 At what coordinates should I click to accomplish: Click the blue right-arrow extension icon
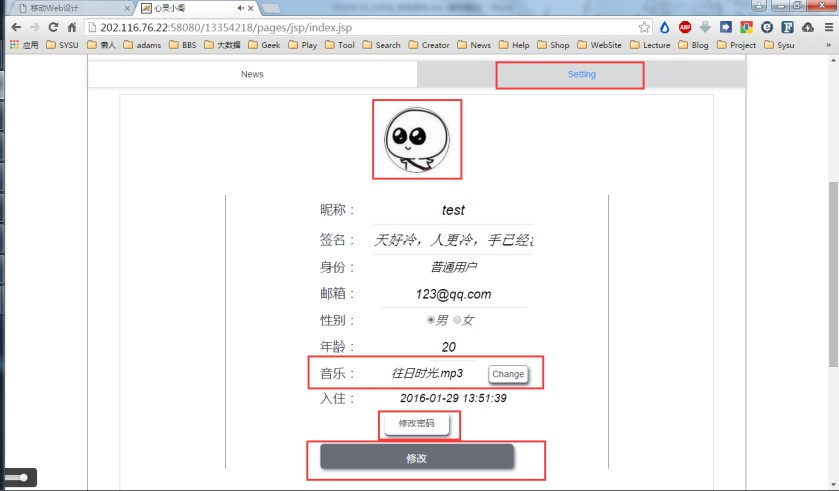coord(726,27)
